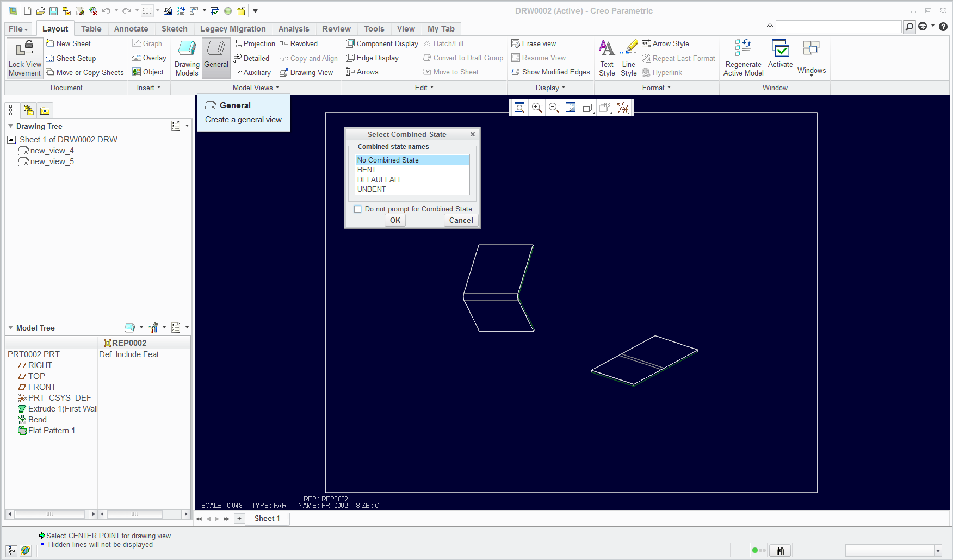The height and width of the screenshot is (560, 953).
Task: Expand the Model Views group dropdown
Action: (x=256, y=88)
